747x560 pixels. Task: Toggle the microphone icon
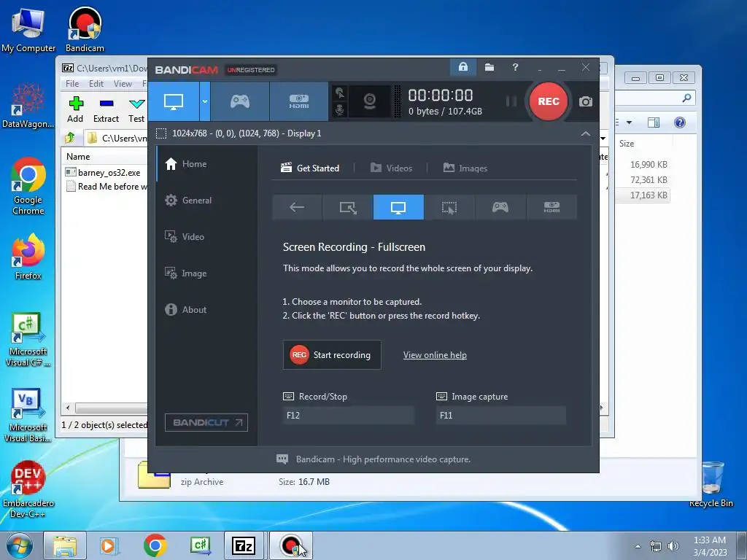(x=340, y=109)
